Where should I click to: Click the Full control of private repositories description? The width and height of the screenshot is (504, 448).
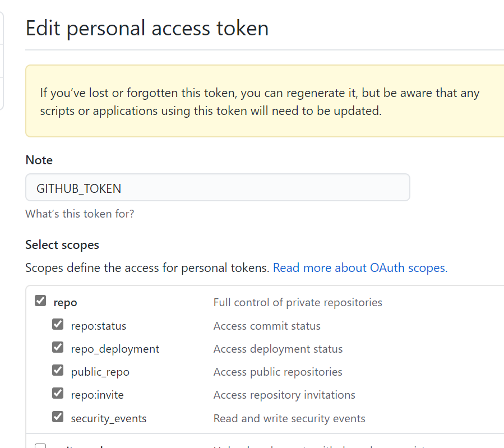click(298, 303)
